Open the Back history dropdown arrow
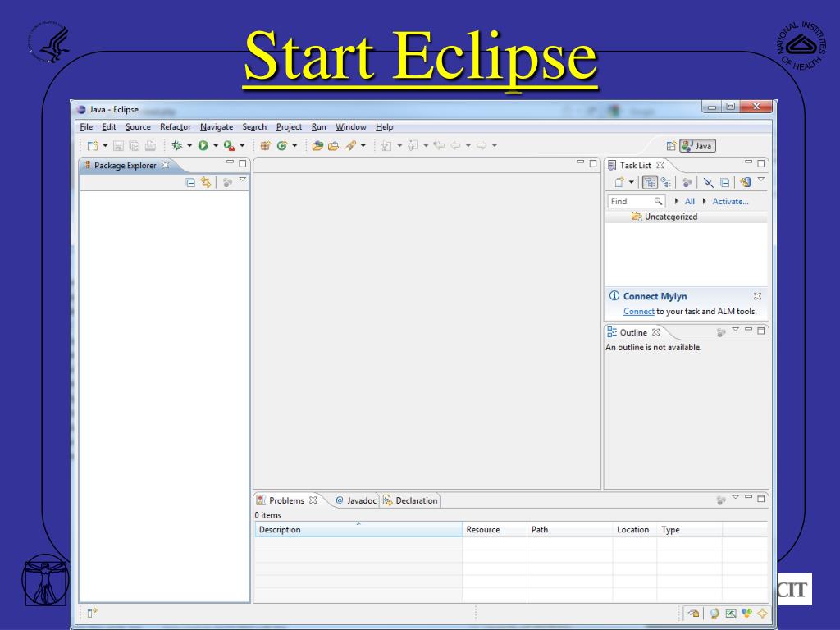This screenshot has height=630, width=840. [468, 146]
